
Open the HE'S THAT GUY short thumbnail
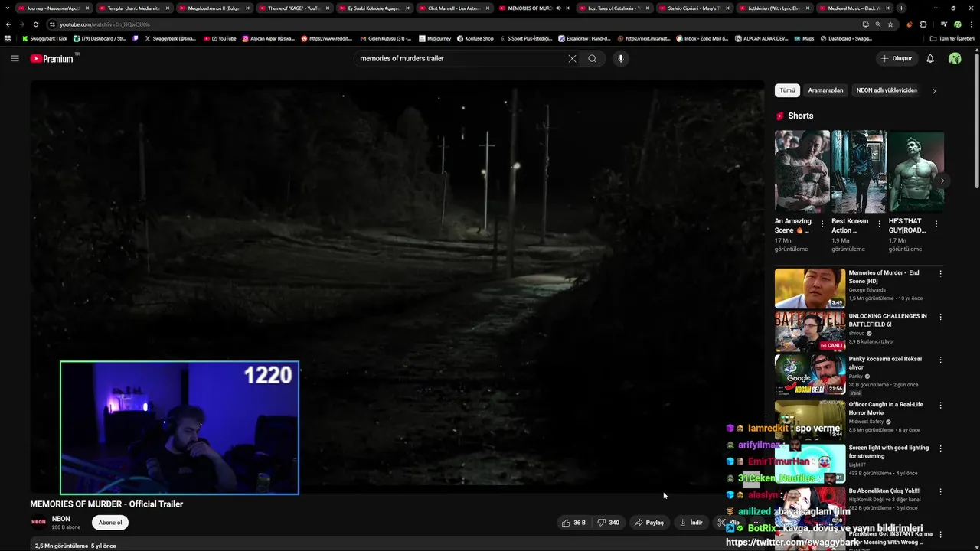pyautogui.click(x=916, y=171)
